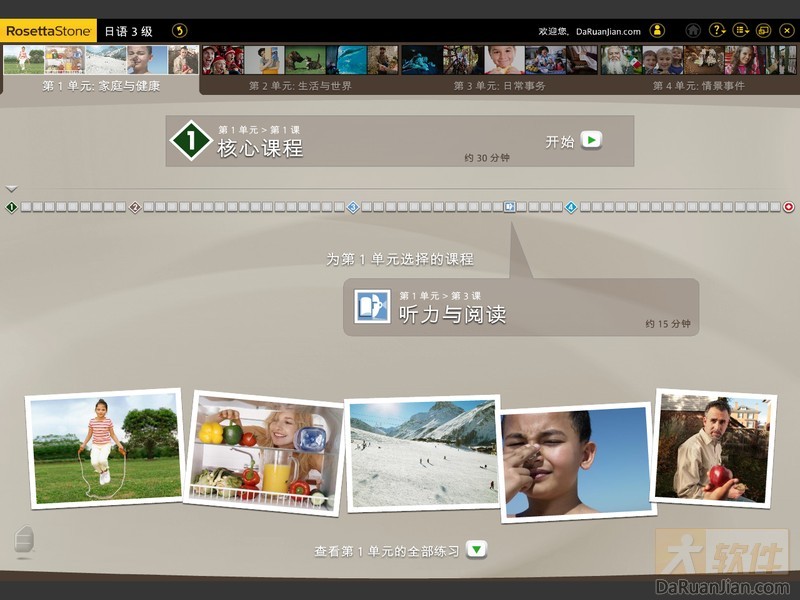Open 第 3 单元: 日常事务 tab
The height and width of the screenshot is (600, 800).
[x=499, y=86]
